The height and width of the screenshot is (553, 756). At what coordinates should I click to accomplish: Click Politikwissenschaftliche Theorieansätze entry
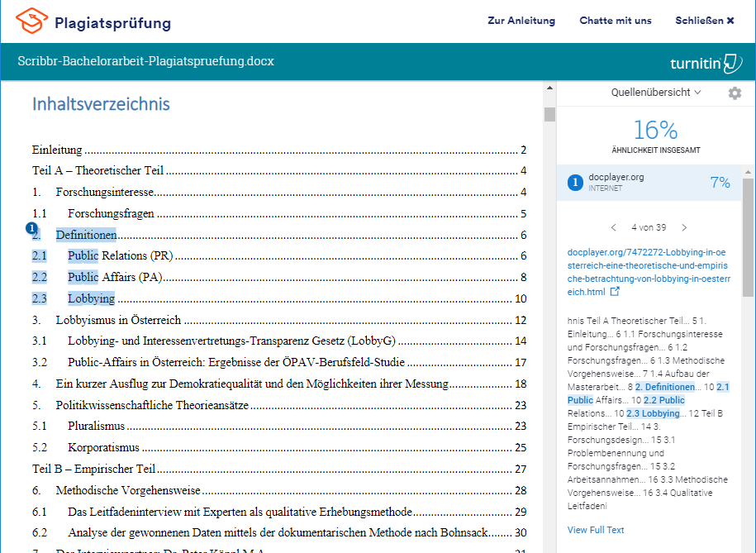(279, 405)
